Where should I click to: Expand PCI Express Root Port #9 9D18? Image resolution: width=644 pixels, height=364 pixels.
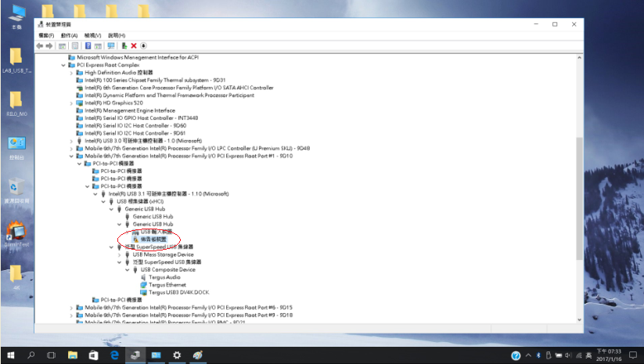point(71,315)
